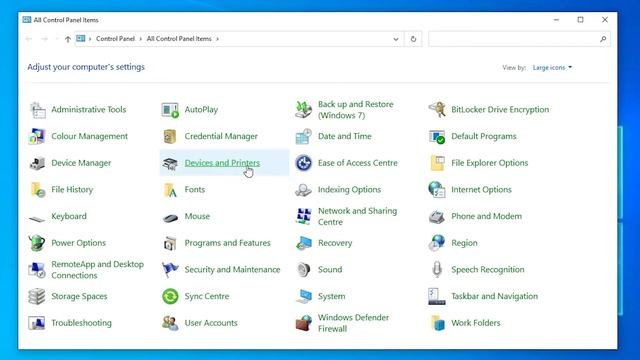Open the System icon
Screen dimensions: 640x360
click(303, 296)
